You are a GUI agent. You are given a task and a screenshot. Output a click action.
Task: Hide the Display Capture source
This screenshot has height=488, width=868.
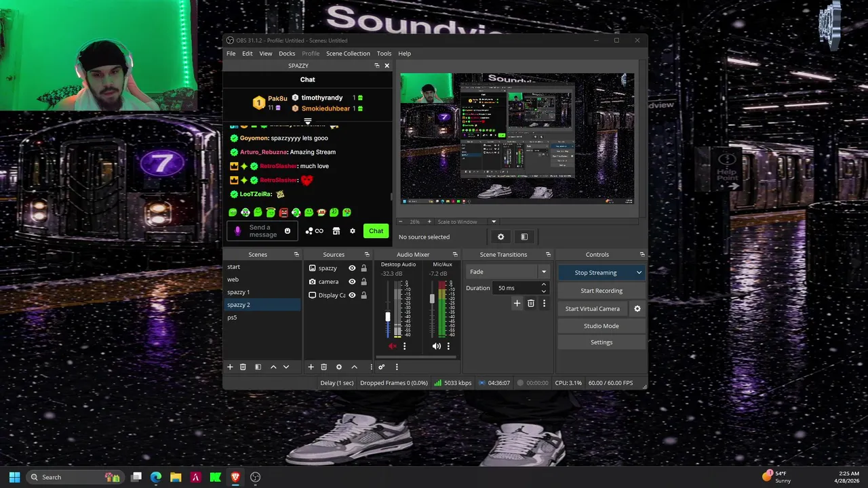352,295
